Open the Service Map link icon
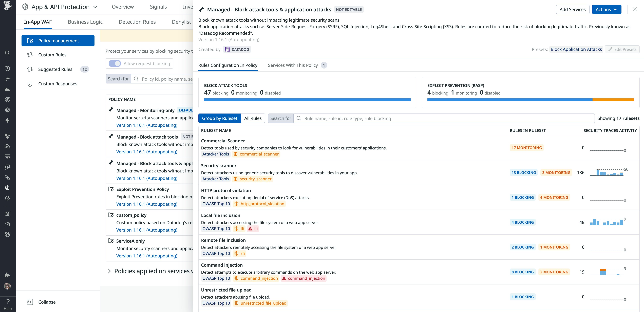Screen dimensions: 644x312 click(x=8, y=177)
